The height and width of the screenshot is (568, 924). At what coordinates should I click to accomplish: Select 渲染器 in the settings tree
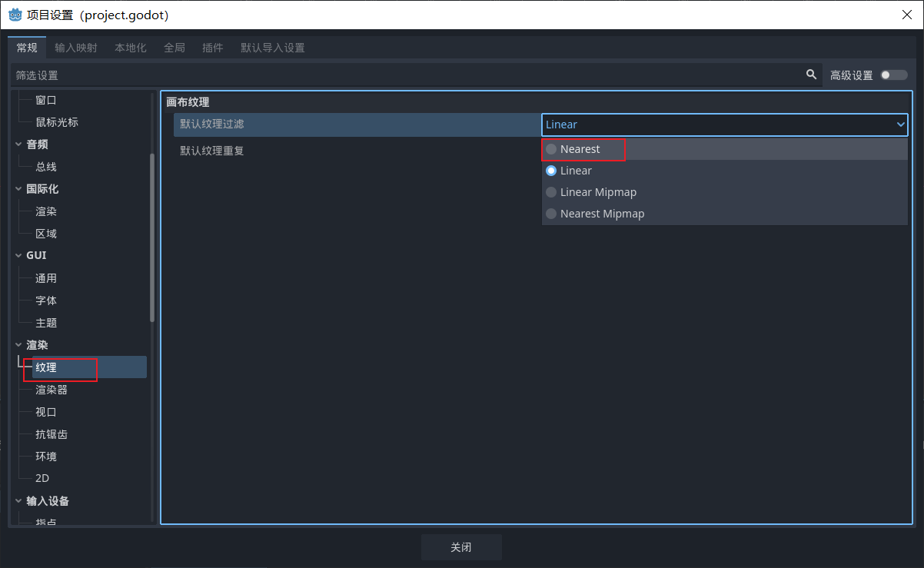52,390
